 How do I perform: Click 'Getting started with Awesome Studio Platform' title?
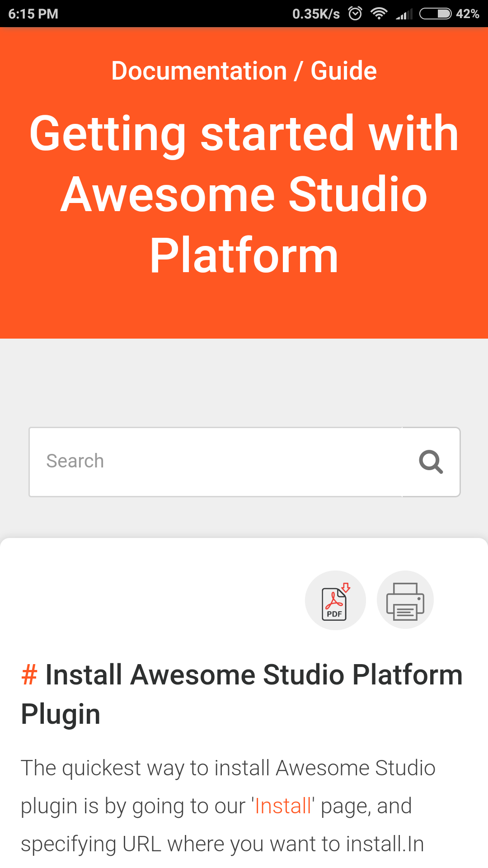point(244,194)
